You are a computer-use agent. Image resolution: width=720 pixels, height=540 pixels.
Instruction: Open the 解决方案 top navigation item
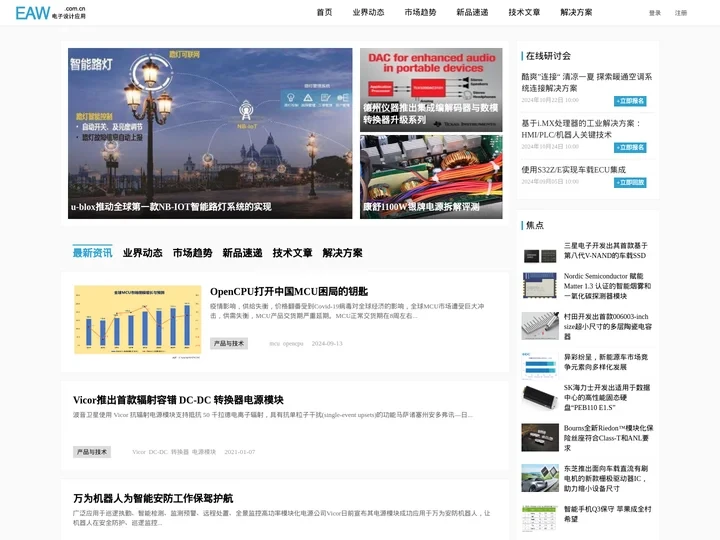pyautogui.click(x=576, y=12)
